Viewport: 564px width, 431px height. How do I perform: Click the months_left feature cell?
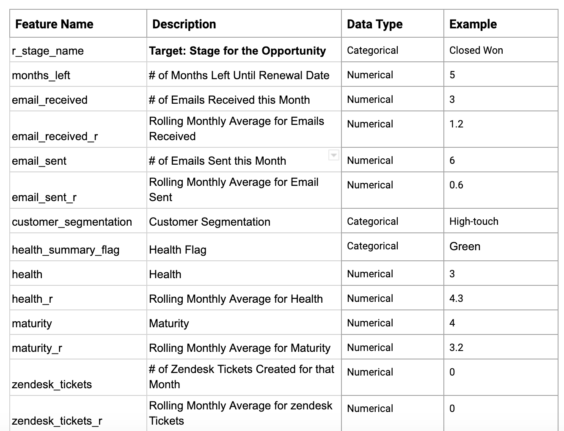78,74
